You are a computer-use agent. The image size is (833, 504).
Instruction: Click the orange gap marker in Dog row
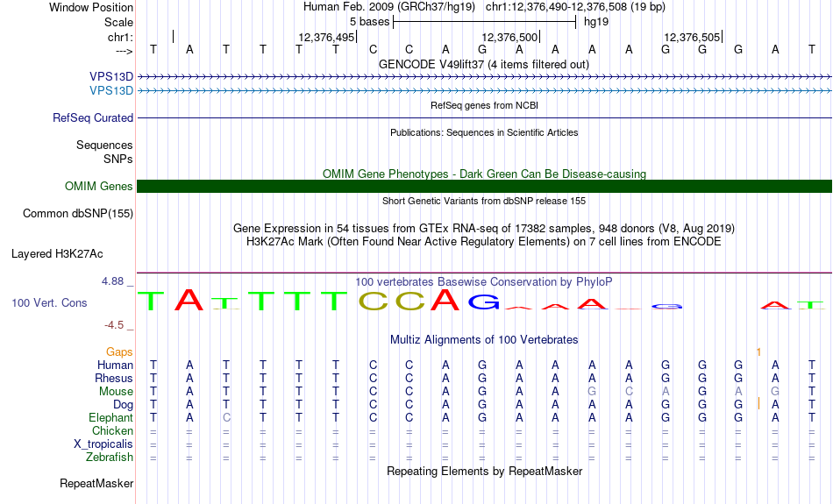tap(758, 403)
